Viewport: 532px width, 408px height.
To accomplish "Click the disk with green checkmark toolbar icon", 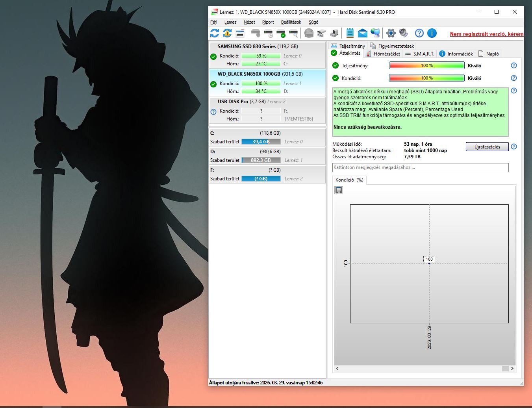I will pos(281,33).
